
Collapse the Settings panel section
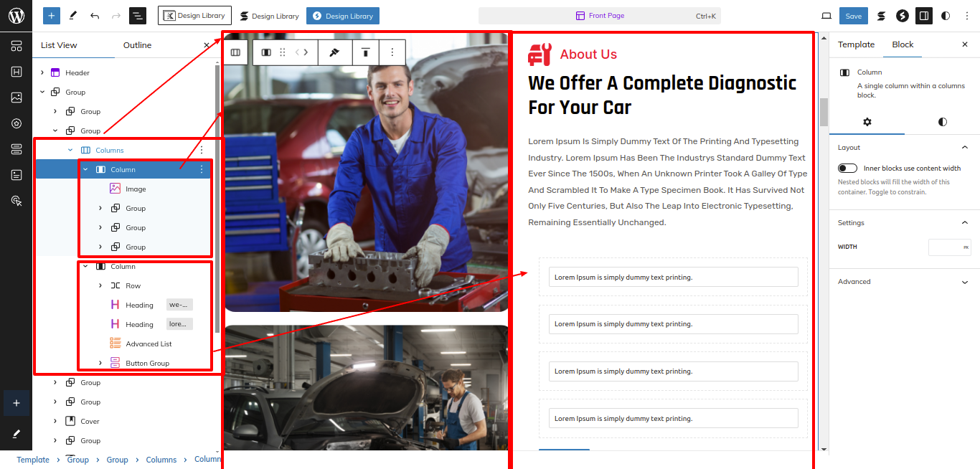point(964,222)
